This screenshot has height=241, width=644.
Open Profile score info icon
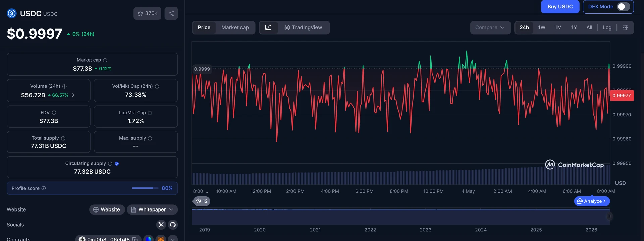click(x=44, y=188)
